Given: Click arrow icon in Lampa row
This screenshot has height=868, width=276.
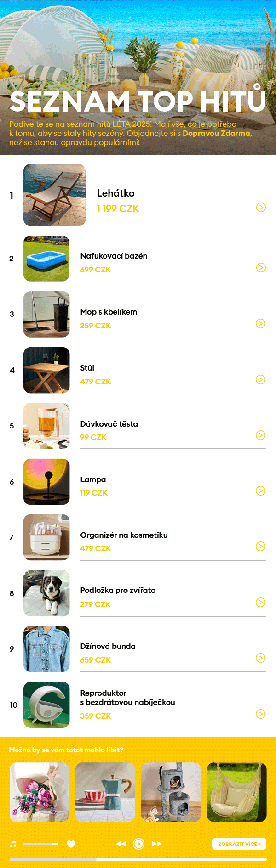Looking at the screenshot, I should [x=261, y=491].
